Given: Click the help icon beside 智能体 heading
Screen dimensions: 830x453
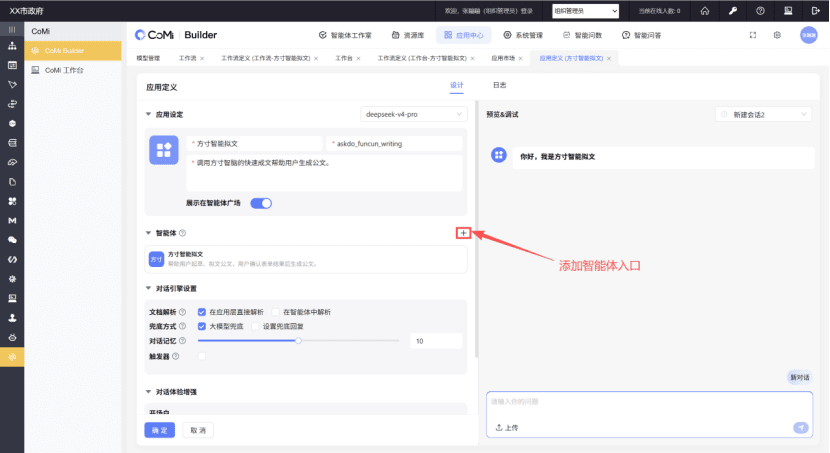Looking at the screenshot, I should pyautogui.click(x=182, y=233).
